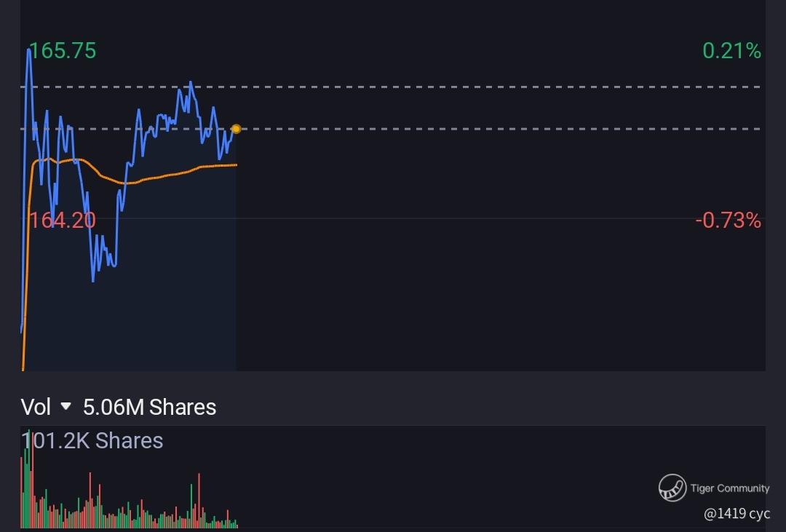Click the upper dashed horizontal reference line
This screenshot has height=532, width=786.
point(392,87)
